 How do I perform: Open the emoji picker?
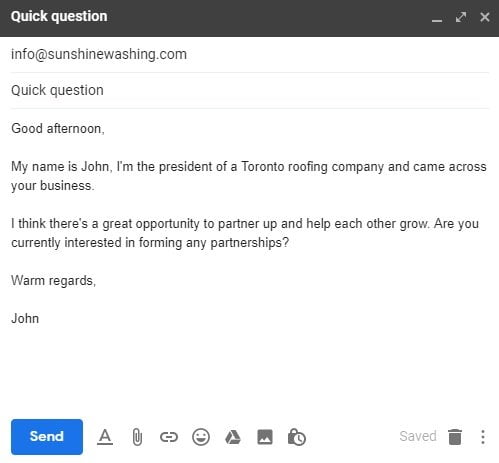click(201, 437)
